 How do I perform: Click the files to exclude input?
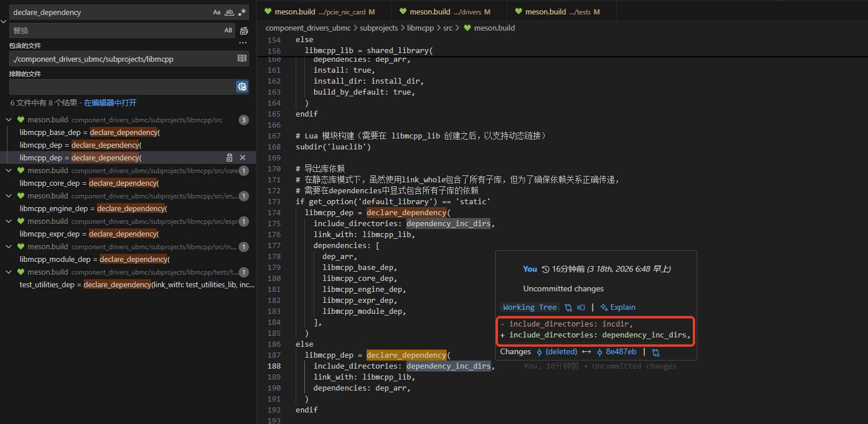(121, 87)
